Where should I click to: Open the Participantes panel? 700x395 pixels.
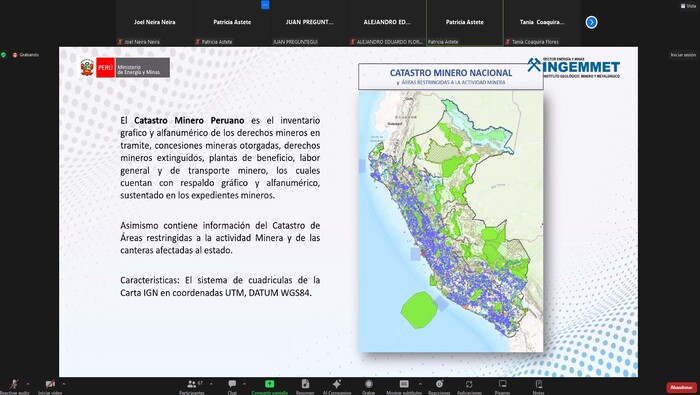(x=192, y=386)
